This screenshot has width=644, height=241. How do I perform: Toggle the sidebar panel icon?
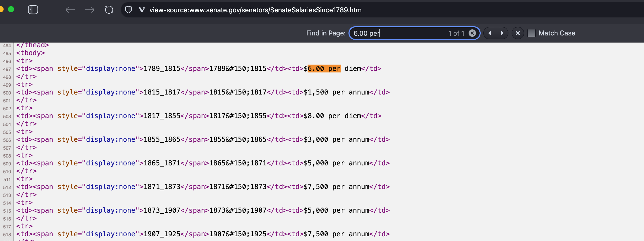pyautogui.click(x=33, y=10)
